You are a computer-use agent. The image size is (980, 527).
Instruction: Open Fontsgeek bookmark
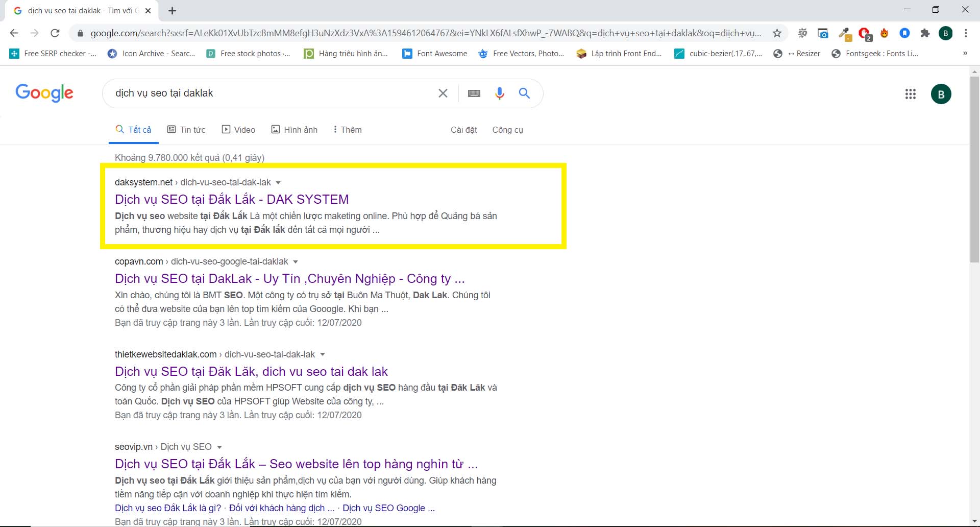(x=875, y=54)
